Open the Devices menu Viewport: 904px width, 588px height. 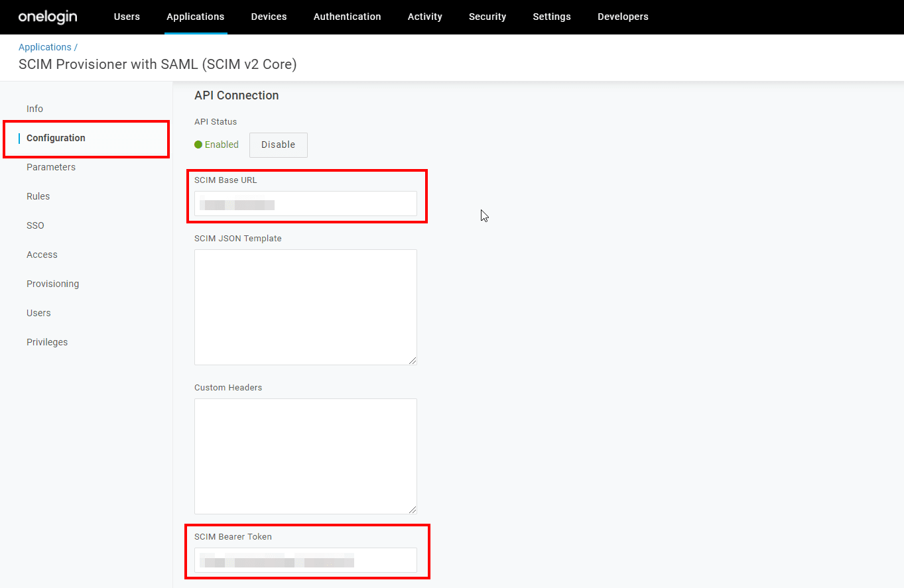(x=269, y=17)
